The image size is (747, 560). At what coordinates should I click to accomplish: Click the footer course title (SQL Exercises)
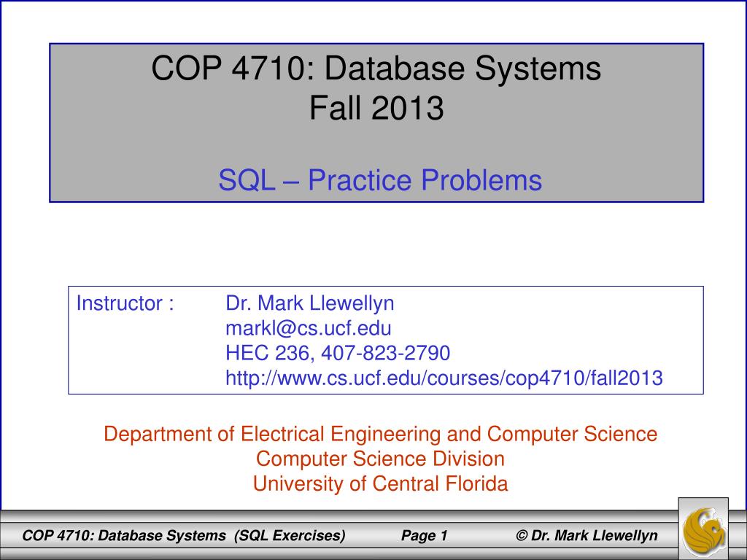[184, 536]
